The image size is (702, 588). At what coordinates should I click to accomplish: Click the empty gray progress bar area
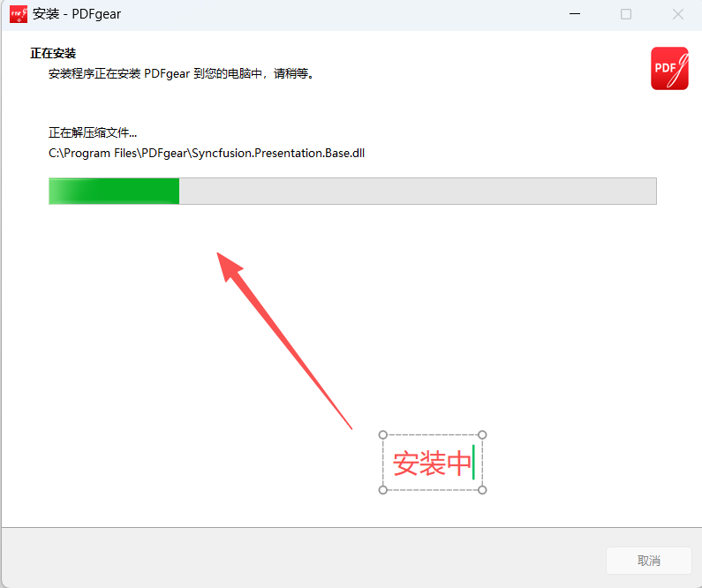pos(418,191)
